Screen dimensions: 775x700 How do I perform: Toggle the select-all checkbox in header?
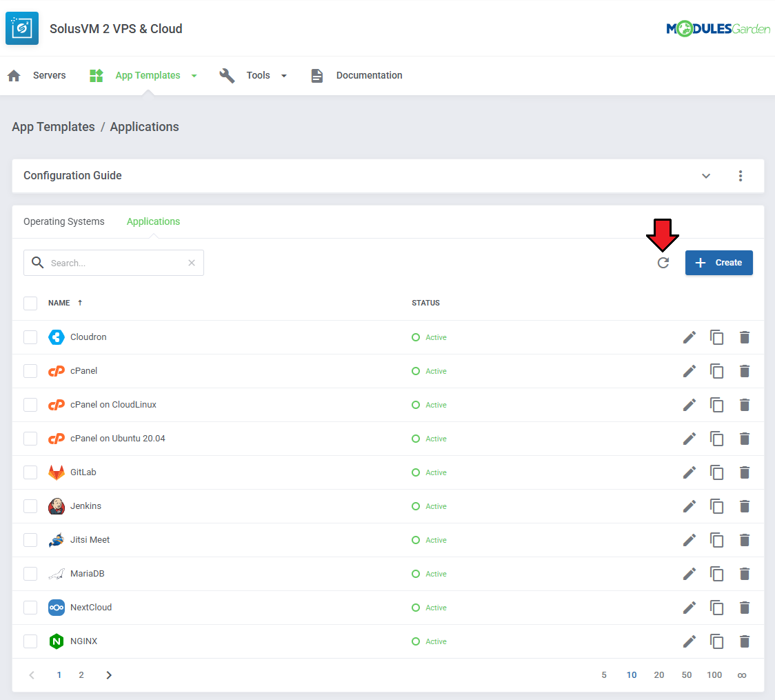point(30,303)
